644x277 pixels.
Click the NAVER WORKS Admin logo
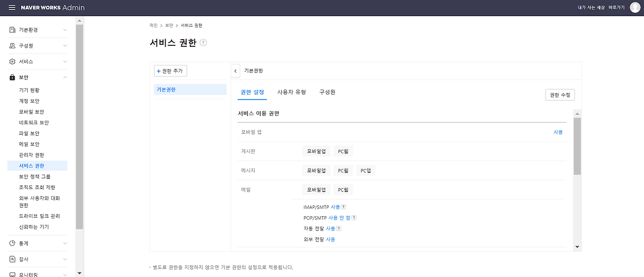[x=53, y=8]
